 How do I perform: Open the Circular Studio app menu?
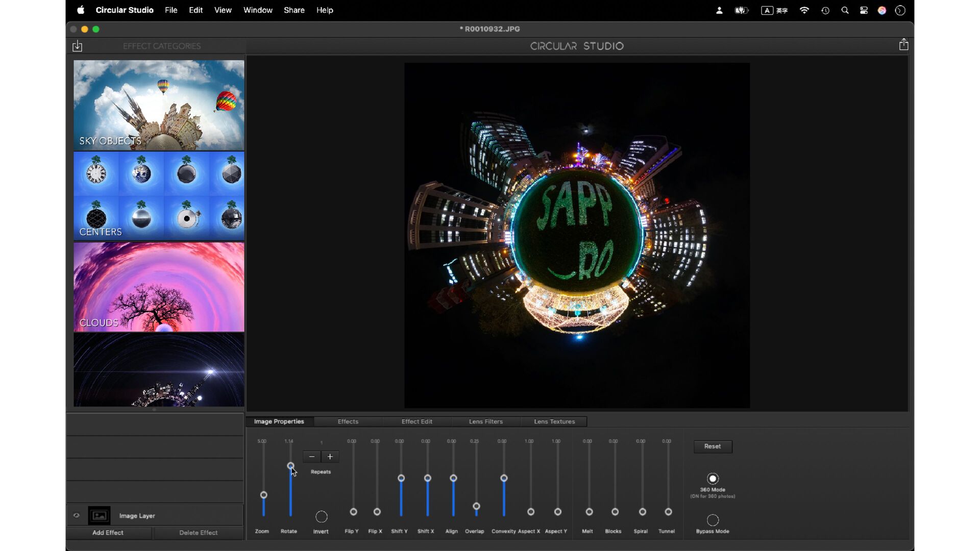(125, 10)
